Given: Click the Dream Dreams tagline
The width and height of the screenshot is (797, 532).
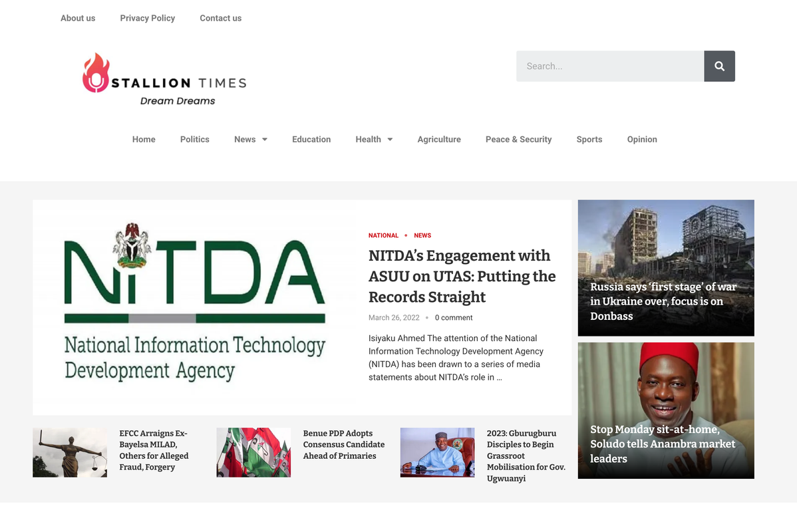Looking at the screenshot, I should tap(178, 101).
